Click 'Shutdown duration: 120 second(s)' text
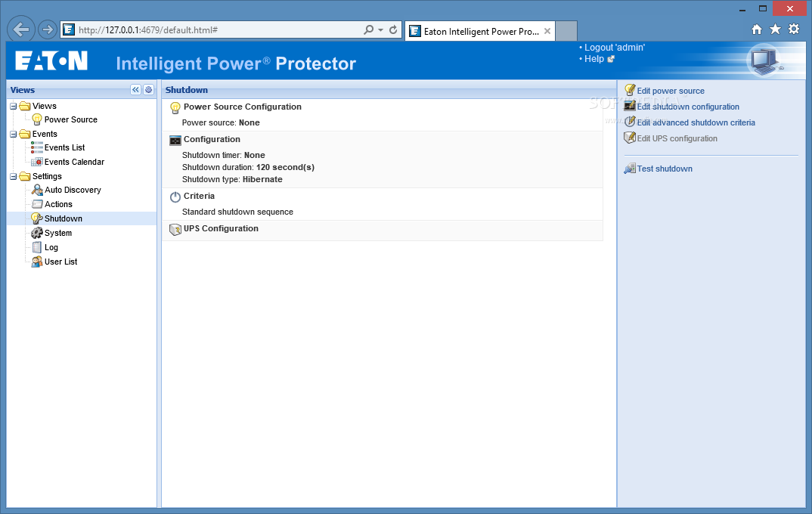The image size is (812, 514). 249,168
